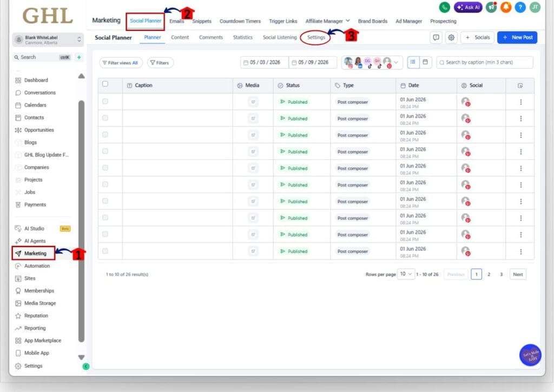The height and width of the screenshot is (392, 554).
Task: Open Memberships in the sidebar
Action: (39, 291)
